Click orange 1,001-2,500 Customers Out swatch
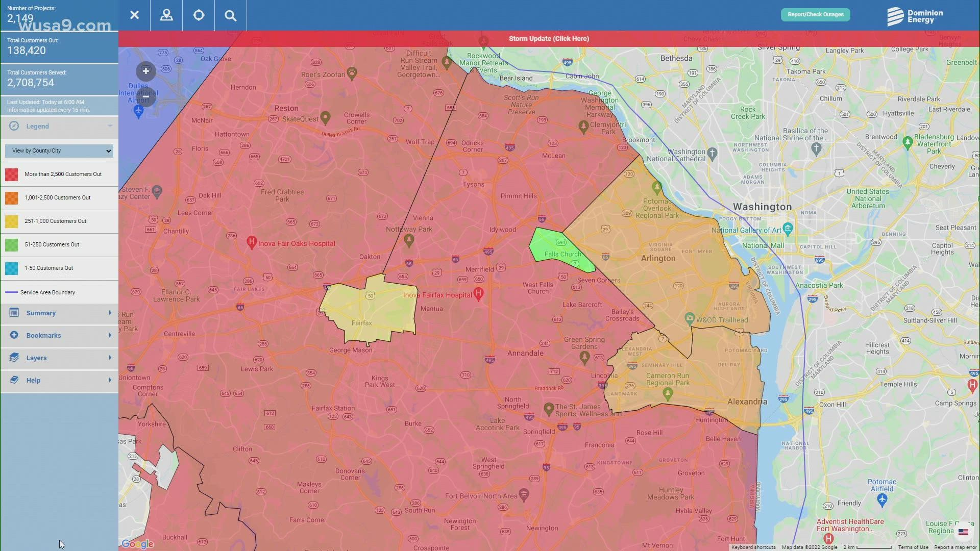The height and width of the screenshot is (551, 980). 11,198
